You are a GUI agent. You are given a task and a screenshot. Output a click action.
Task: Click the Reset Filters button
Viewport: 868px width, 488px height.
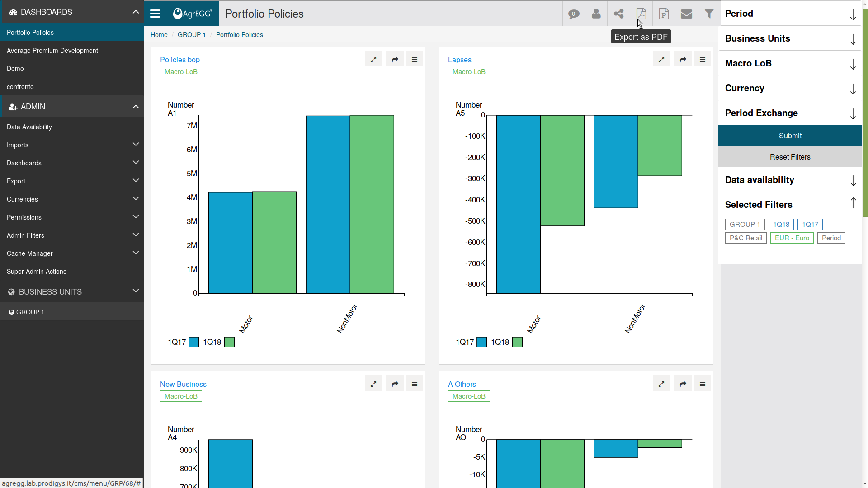click(790, 157)
